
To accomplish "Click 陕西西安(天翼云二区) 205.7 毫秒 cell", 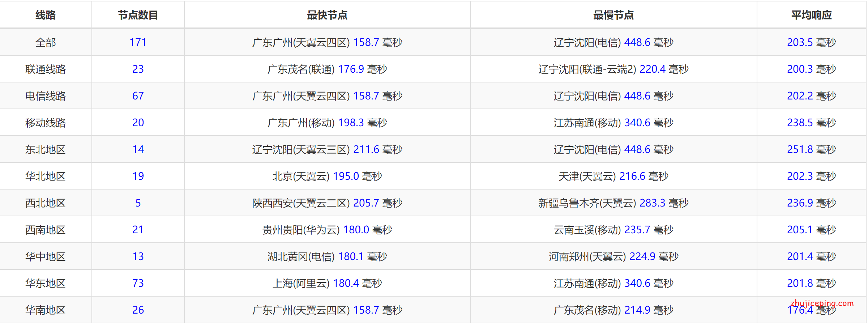I will [x=327, y=203].
